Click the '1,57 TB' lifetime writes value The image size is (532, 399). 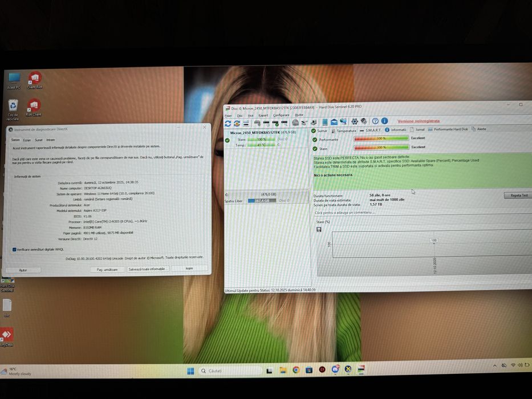(376, 204)
